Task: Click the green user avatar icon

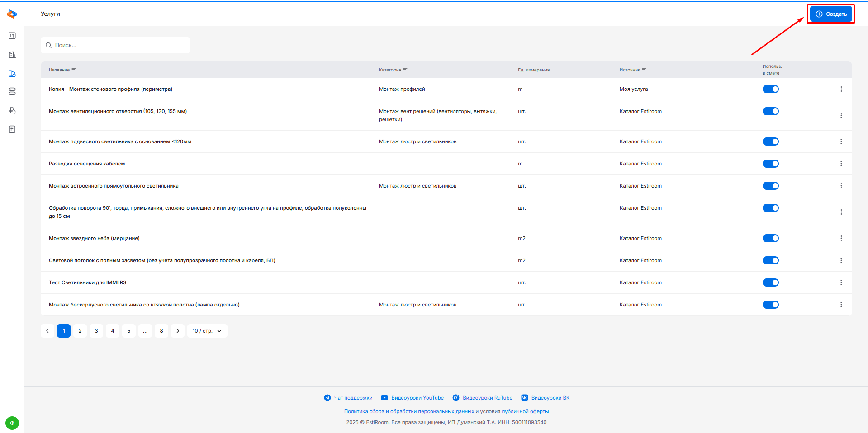Action: coord(12,423)
